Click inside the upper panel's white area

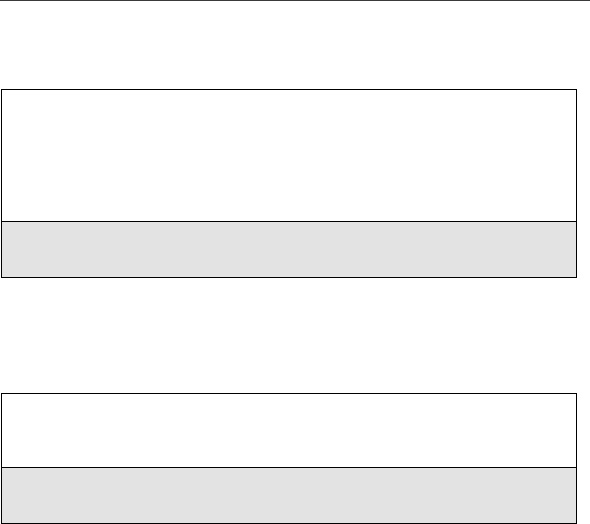pos(289,155)
